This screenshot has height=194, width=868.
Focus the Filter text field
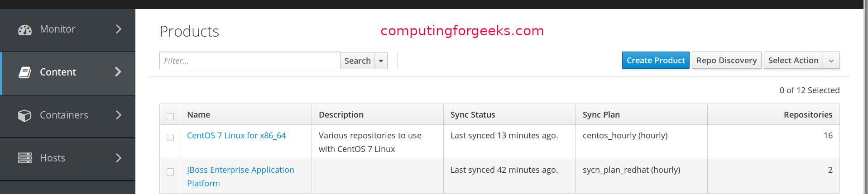tap(250, 61)
